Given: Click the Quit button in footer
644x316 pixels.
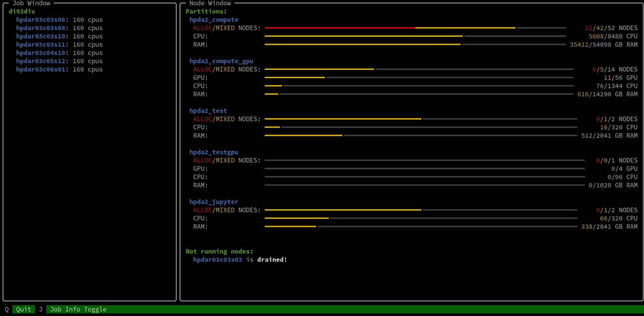Looking at the screenshot, I should pyautogui.click(x=24, y=309).
